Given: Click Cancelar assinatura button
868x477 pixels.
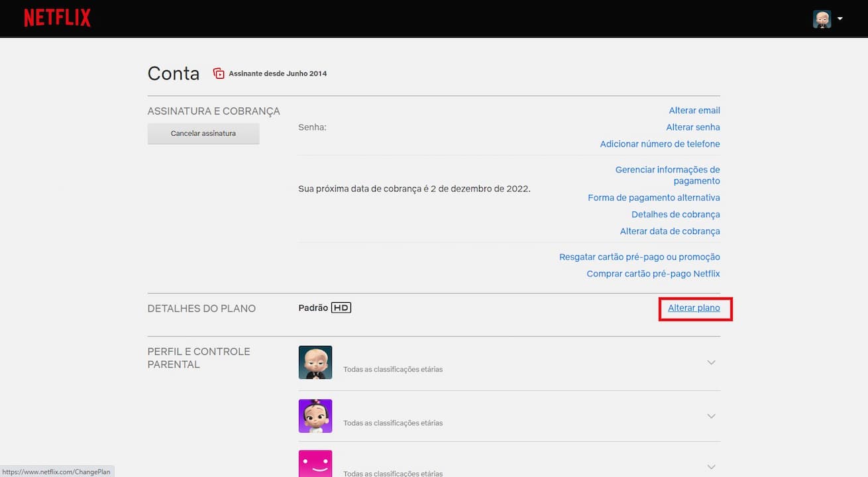Looking at the screenshot, I should click(203, 133).
